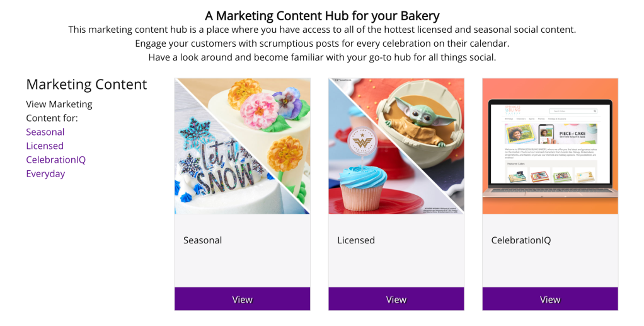644x326 pixels.
Task: Click the Marketing Content sidebar heading
Action: (86, 84)
